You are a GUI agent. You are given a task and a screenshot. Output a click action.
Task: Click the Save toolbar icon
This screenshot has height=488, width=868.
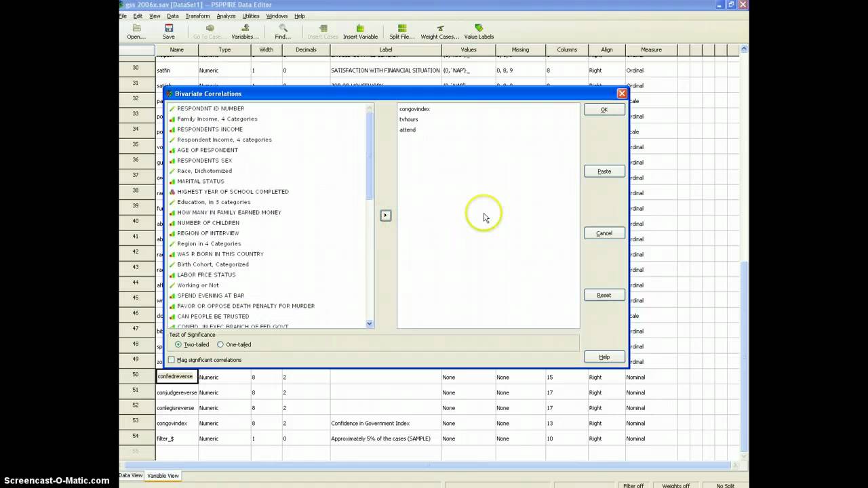pos(169,32)
